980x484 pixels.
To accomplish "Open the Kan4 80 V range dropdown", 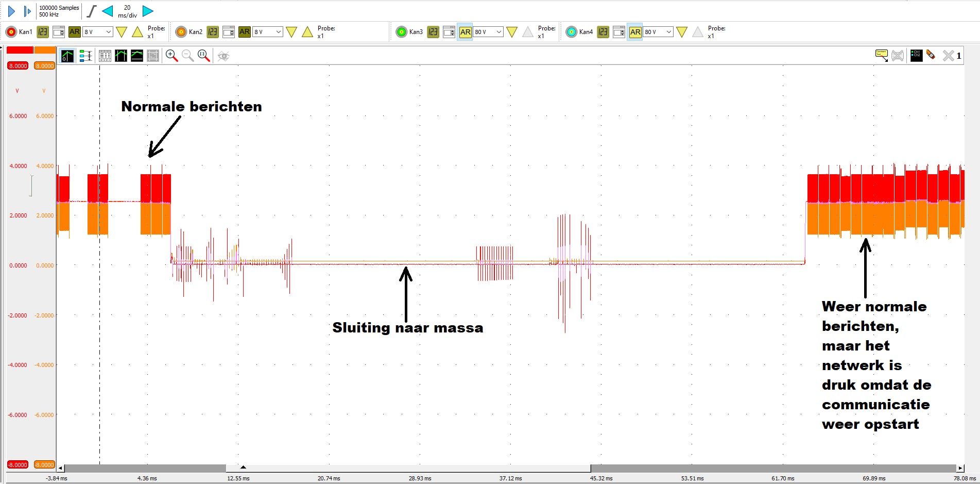I will [668, 32].
